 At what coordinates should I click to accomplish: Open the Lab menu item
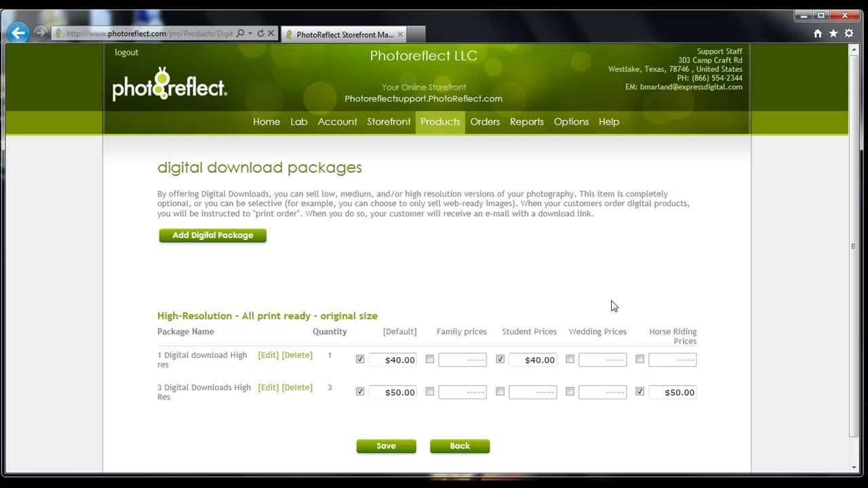click(299, 122)
